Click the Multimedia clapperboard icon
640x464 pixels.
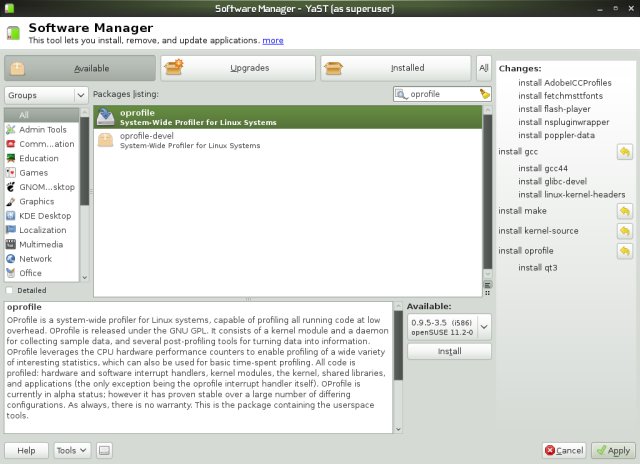coord(11,244)
